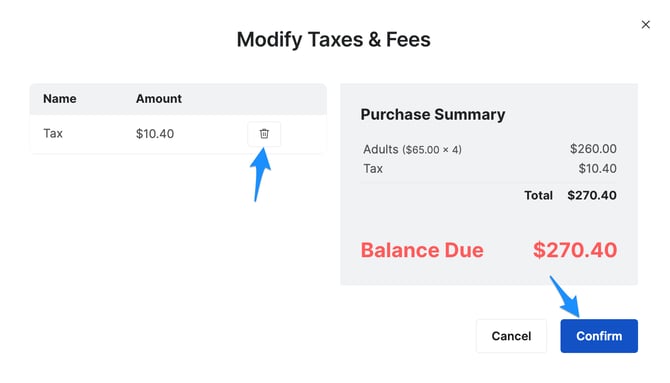Screen dimensions: 670x383
Task: Click the red Balance Due label
Action: pos(422,250)
